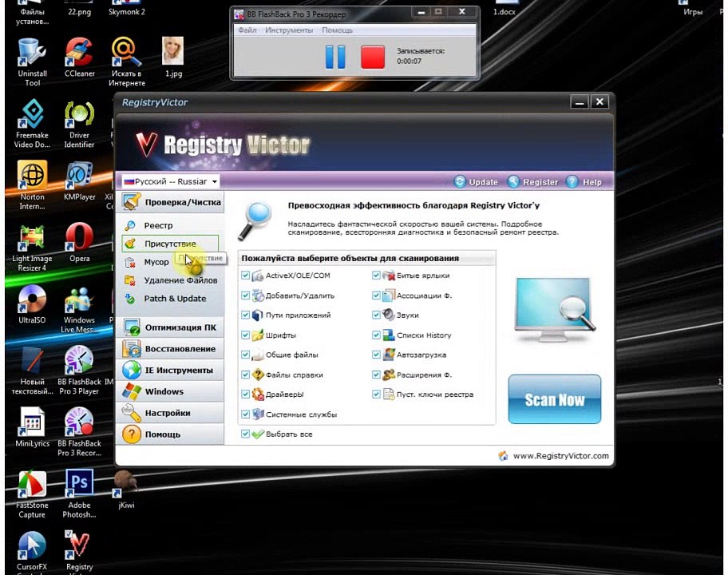Expand the Восстановление section
Screen dimensions: 728x575
coord(170,349)
